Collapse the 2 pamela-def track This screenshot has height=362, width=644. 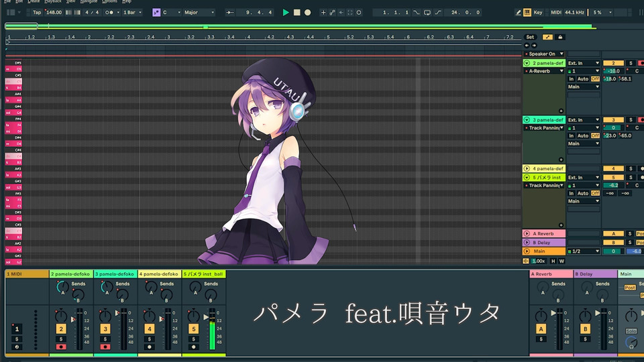coord(527,63)
